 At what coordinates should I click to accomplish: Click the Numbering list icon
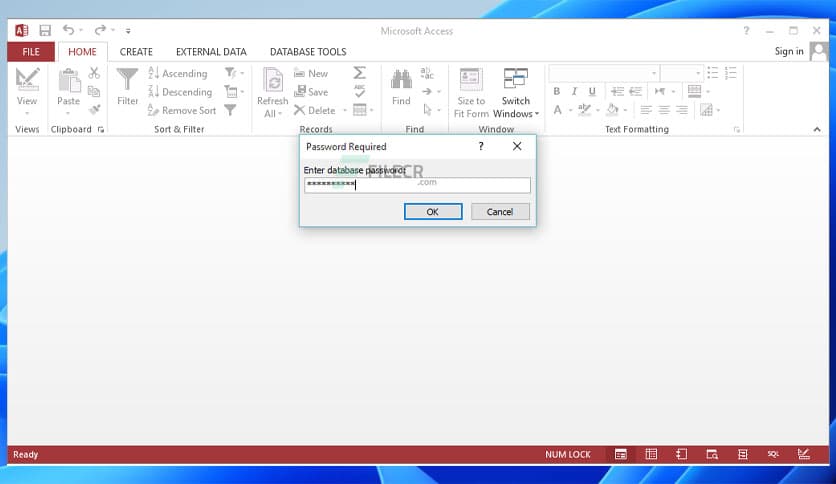pyautogui.click(x=730, y=72)
